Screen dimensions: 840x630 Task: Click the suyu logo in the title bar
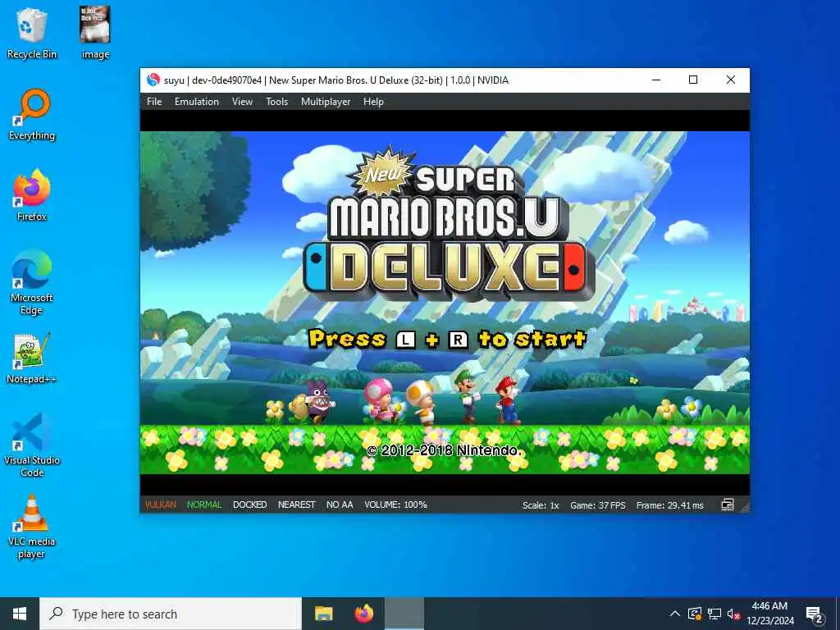(x=153, y=80)
